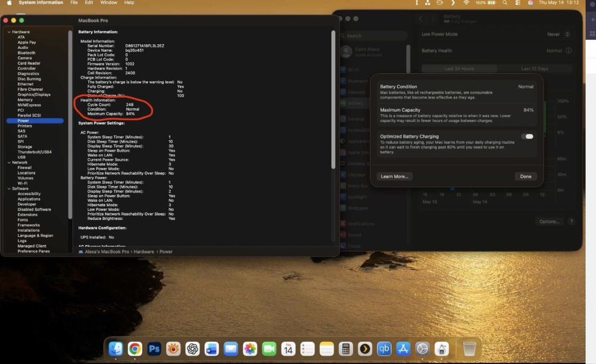596x364 pixels.
Task: Switch to the Last 10 Days tab
Action: 535,69
